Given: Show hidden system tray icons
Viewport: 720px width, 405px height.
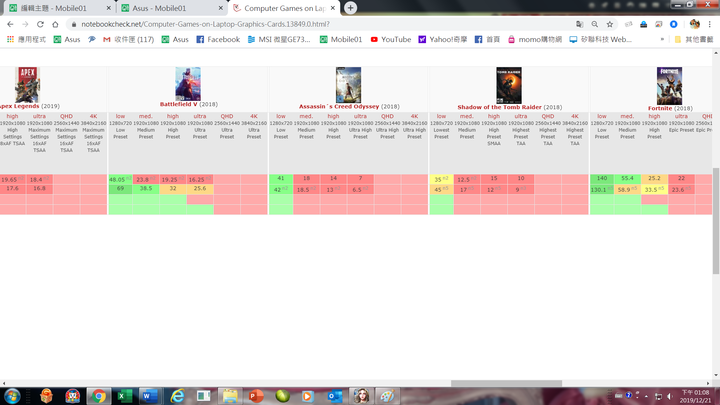Looking at the screenshot, I should pyautogui.click(x=646, y=396).
